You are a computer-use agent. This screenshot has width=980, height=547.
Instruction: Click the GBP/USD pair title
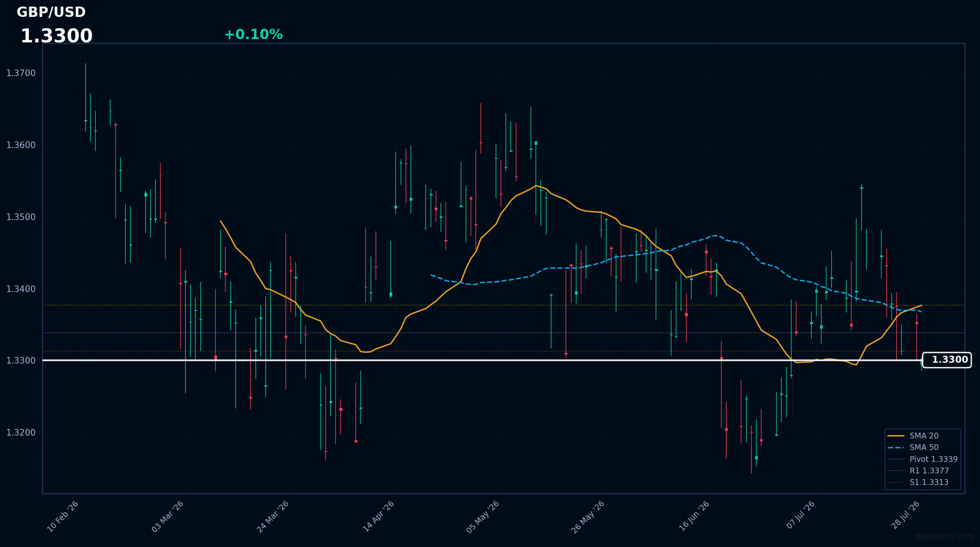click(x=51, y=12)
